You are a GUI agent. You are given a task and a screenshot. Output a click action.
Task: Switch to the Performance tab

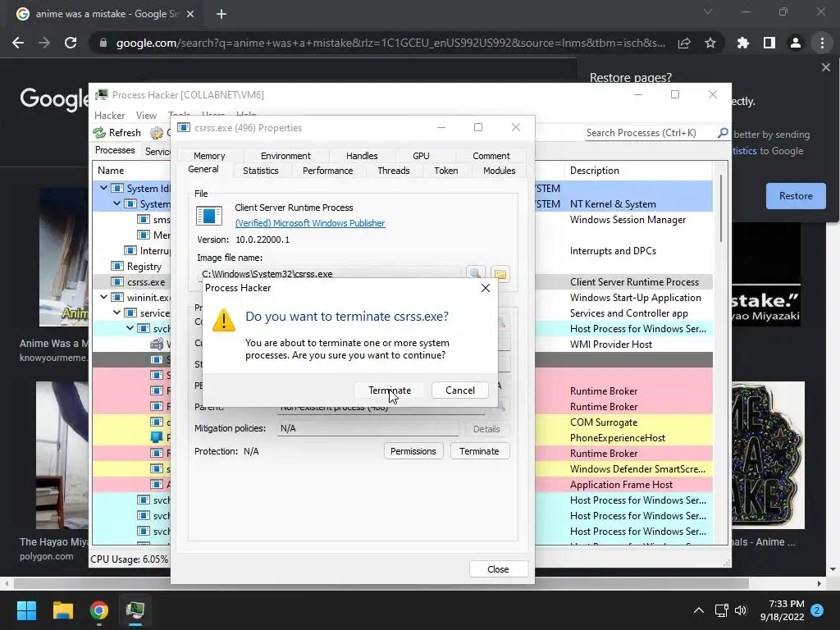[x=327, y=171]
